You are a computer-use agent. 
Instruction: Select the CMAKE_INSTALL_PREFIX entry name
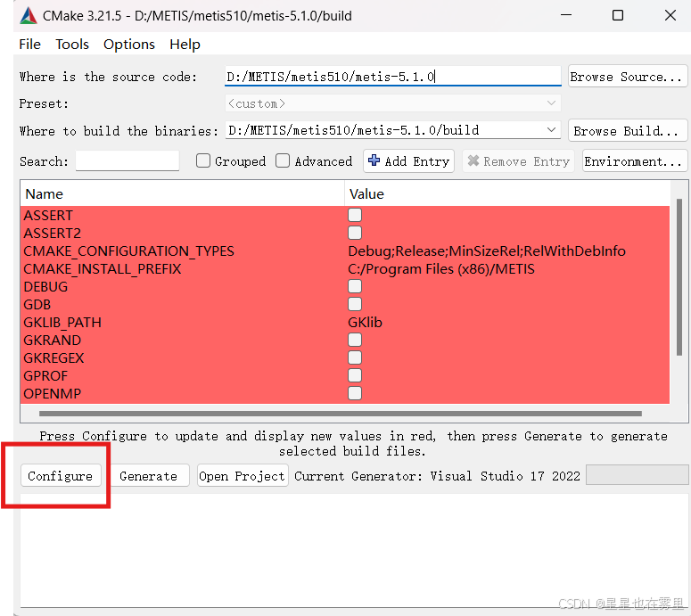click(x=103, y=269)
